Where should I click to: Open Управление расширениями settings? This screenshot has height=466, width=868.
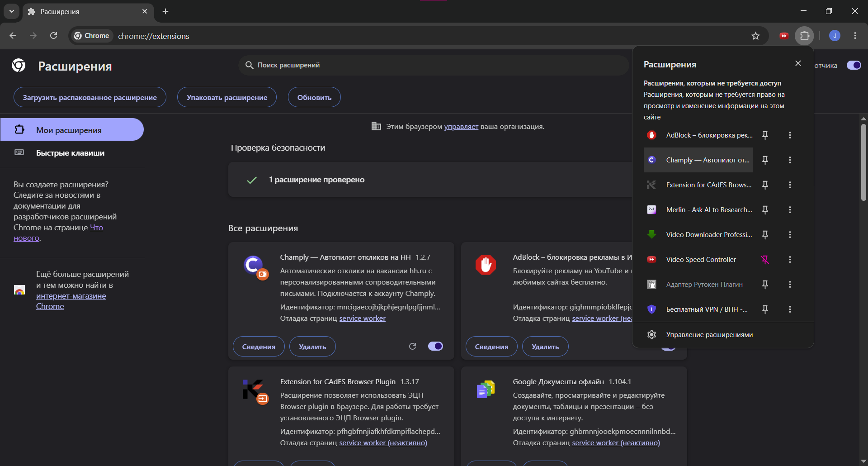click(723, 335)
